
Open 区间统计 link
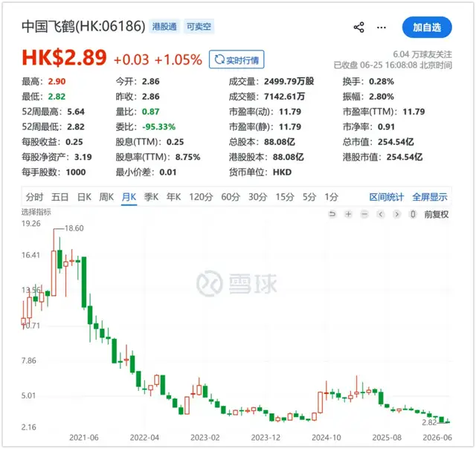tap(387, 197)
